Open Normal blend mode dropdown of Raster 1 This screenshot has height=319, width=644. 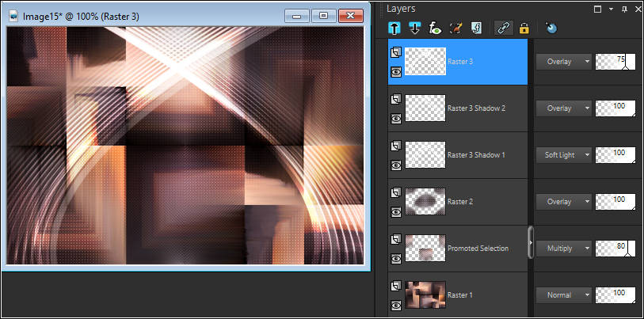coord(563,295)
